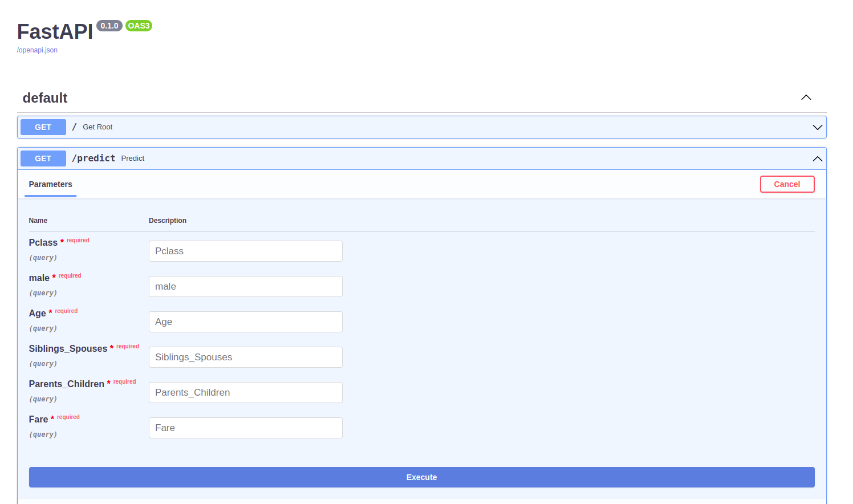This screenshot has height=504, width=853.
Task: Click the default section heading
Action: tap(45, 98)
